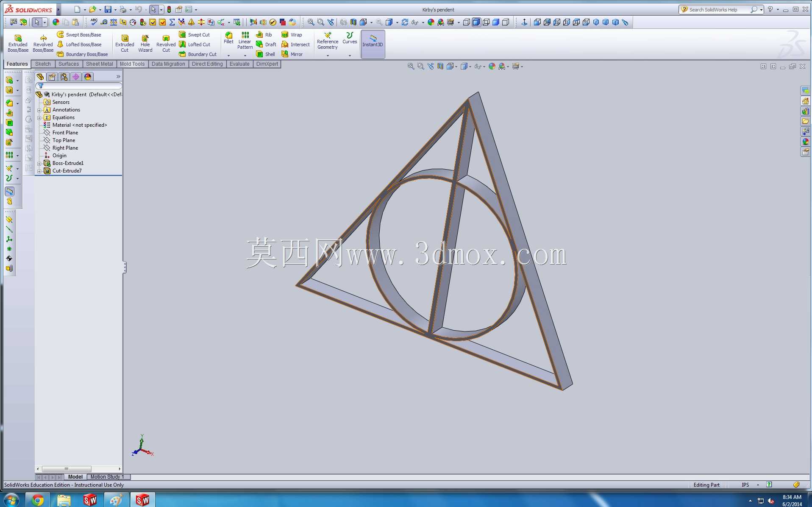
Task: Choose Swept Boss/Base in the ribbon
Action: (79, 35)
